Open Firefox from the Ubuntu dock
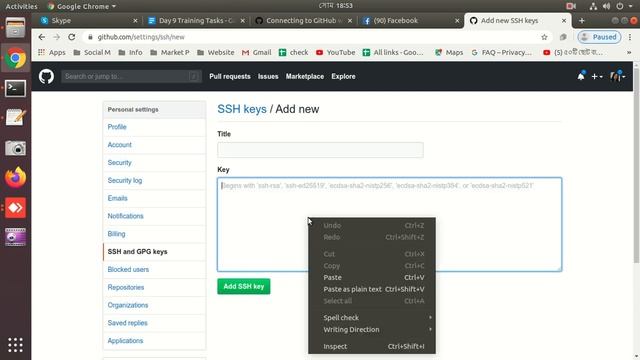 (16, 178)
